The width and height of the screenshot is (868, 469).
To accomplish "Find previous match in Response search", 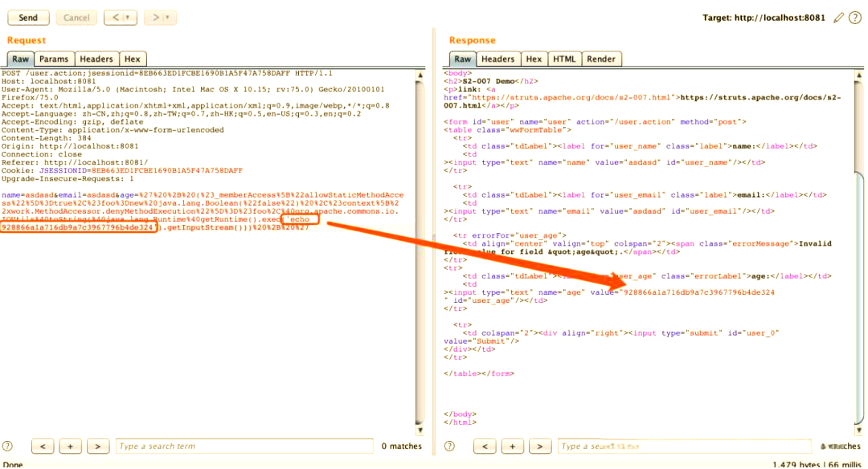I will click(485, 447).
